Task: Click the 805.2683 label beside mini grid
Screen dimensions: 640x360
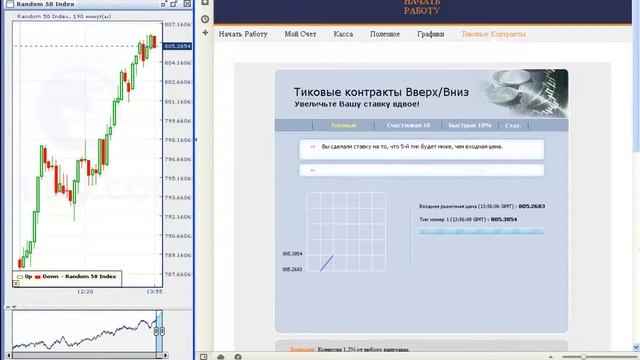Action: coord(292,269)
